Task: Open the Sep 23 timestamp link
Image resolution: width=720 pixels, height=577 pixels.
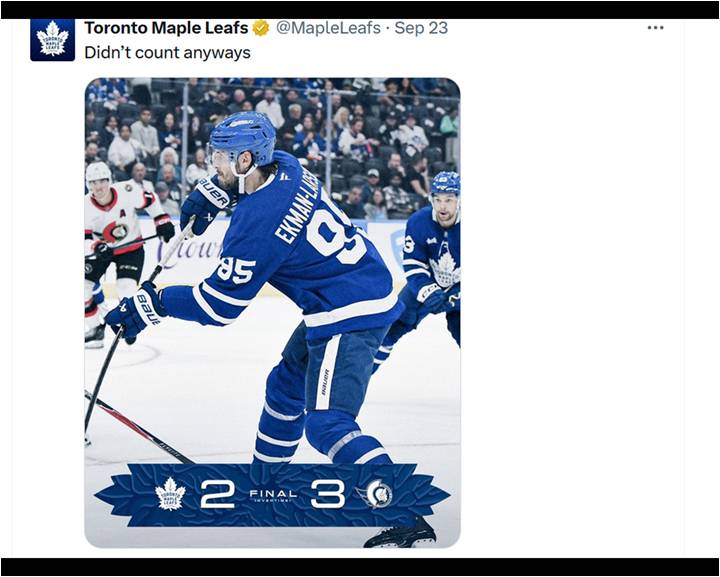Action: pyautogui.click(x=421, y=28)
